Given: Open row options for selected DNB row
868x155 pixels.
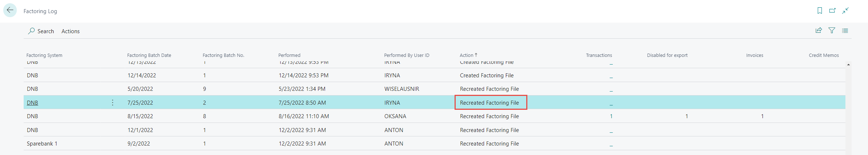Looking at the screenshot, I should pos(112,102).
